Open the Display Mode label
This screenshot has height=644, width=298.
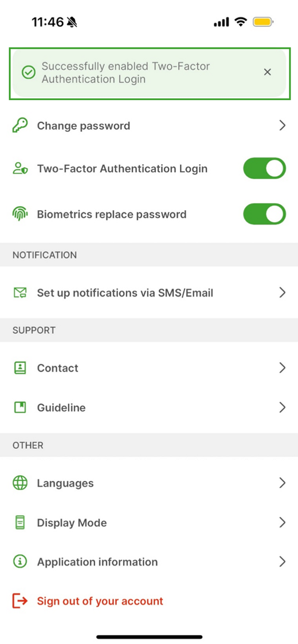[72, 523]
